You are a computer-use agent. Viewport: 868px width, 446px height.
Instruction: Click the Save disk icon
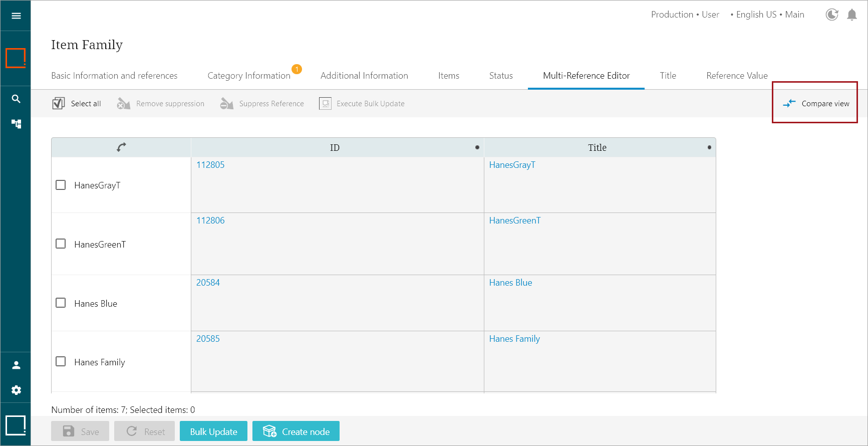tap(69, 431)
